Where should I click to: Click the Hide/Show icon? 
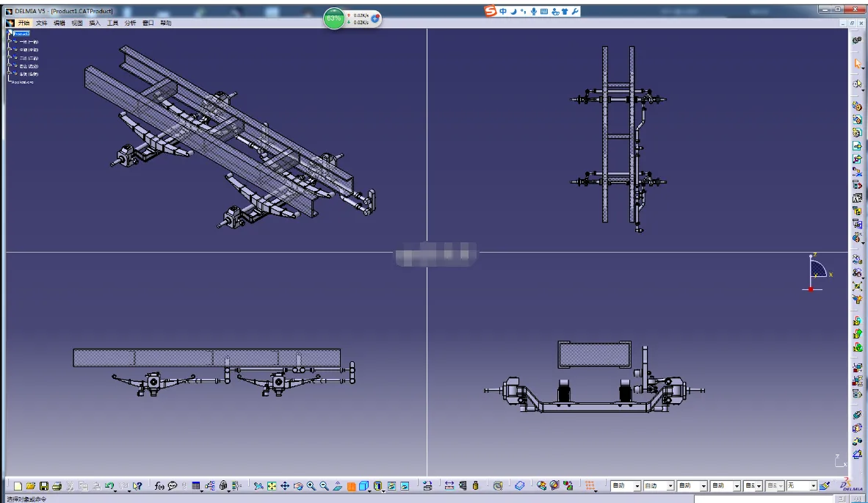tap(391, 486)
